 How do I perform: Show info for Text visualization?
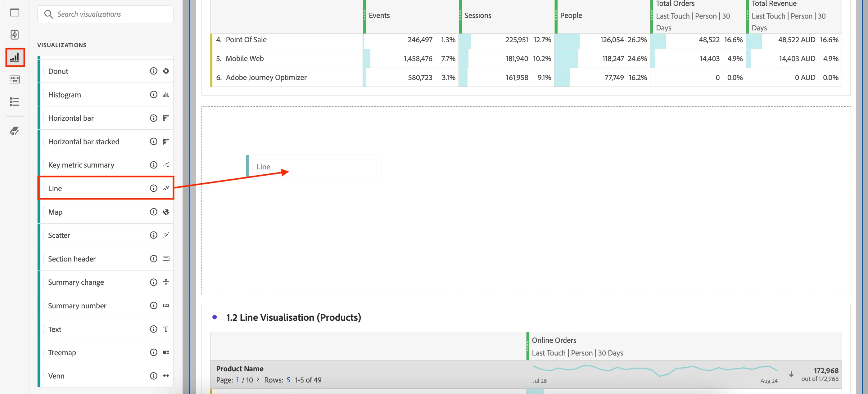(x=153, y=329)
